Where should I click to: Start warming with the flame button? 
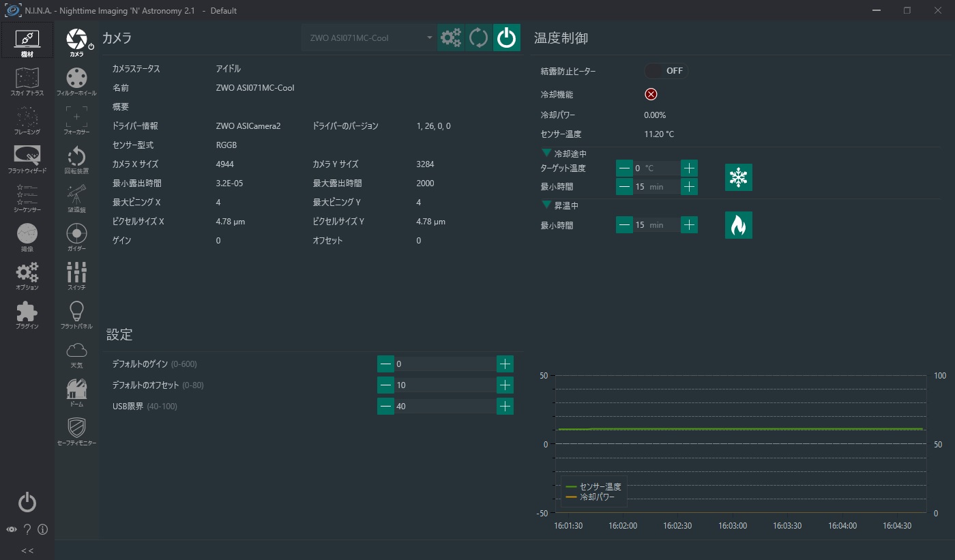(x=738, y=224)
